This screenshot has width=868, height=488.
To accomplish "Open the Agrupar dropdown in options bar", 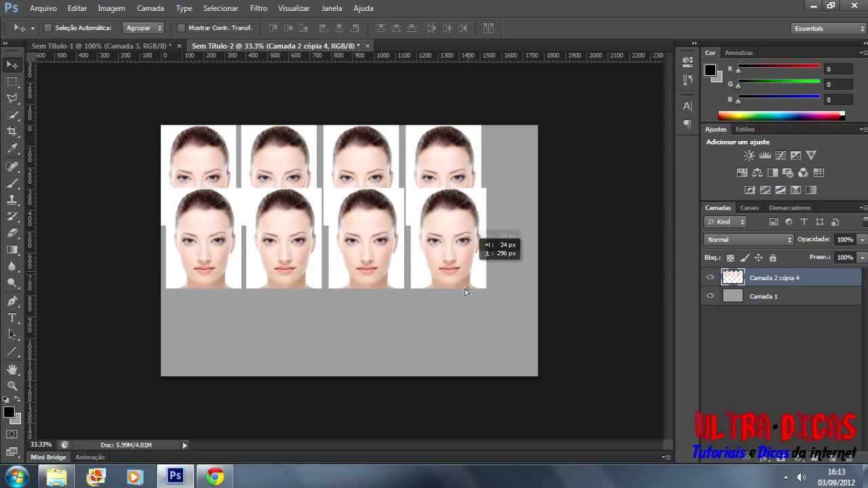I will coord(144,28).
